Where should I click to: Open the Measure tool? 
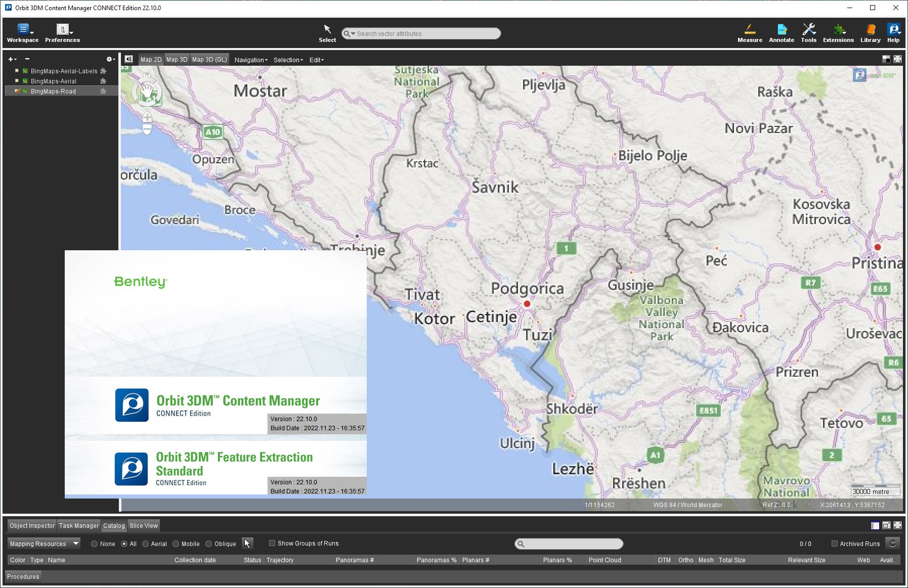(x=750, y=33)
